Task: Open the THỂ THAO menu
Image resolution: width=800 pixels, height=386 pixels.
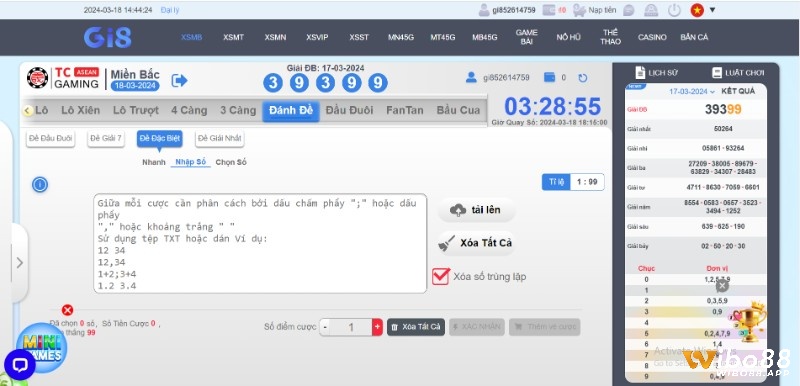Action: (x=610, y=37)
